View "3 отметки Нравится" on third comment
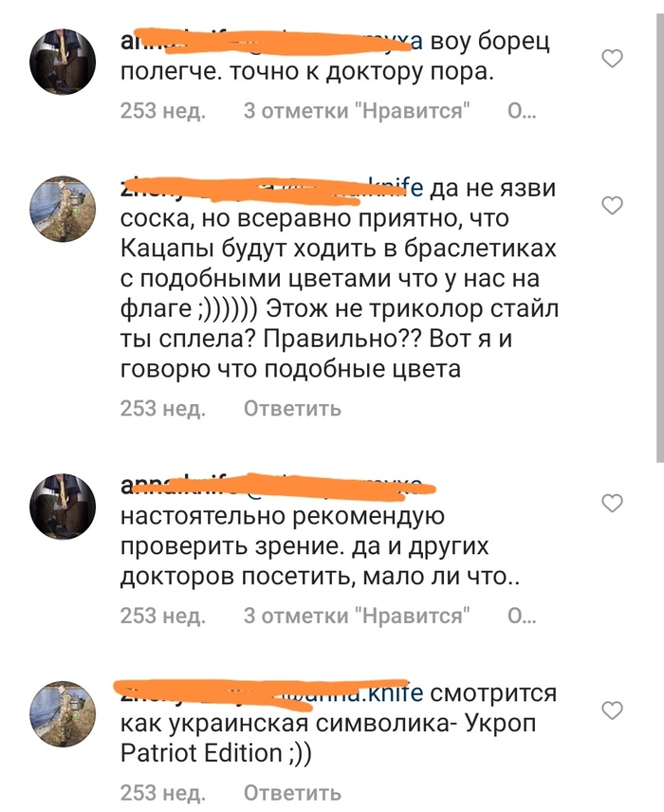This screenshot has height=812, width=664. point(357,616)
